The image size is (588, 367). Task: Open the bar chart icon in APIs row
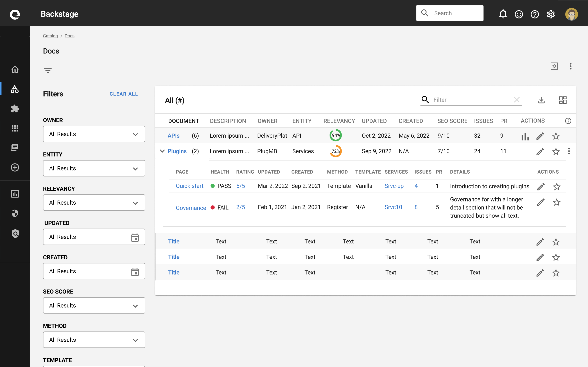pyautogui.click(x=525, y=137)
